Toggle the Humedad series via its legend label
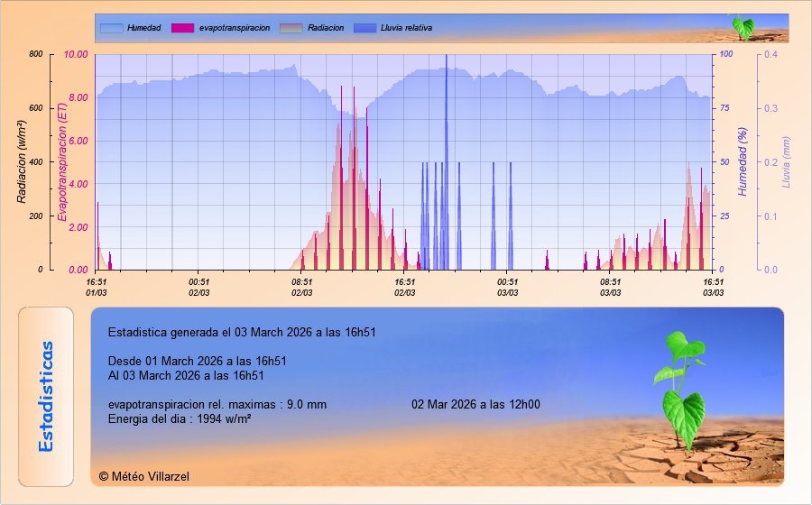 [144, 28]
